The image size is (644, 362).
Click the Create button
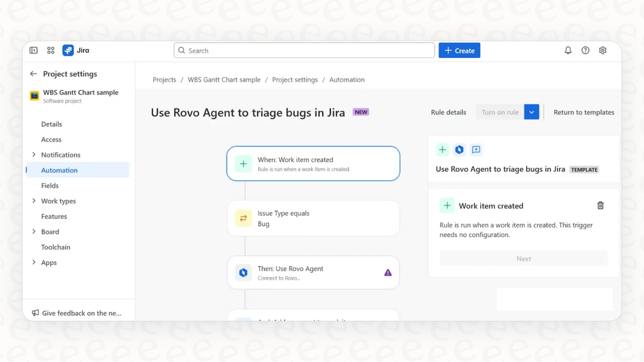[459, 50]
